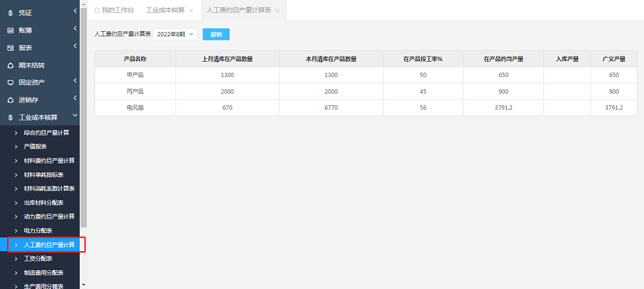Screen dimensions: 644x289
Task: Open the 2022年8期 period dropdown
Action: 175,35
